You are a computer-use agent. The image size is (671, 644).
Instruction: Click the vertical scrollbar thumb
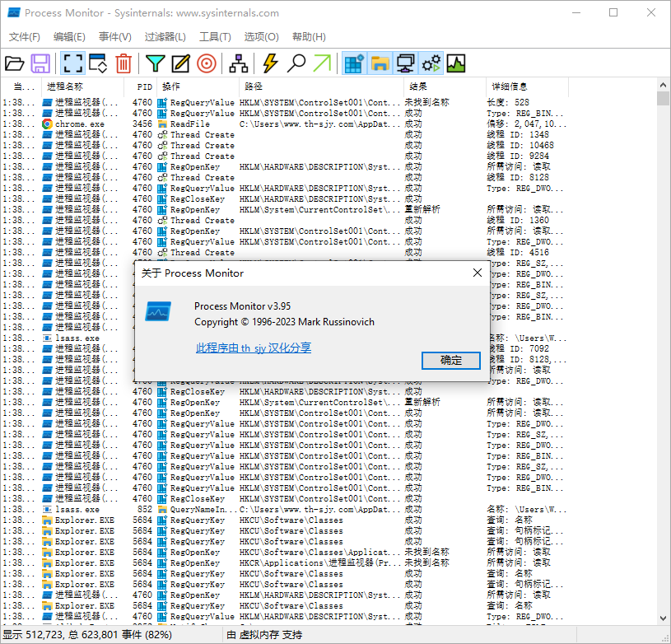pyautogui.click(x=664, y=99)
